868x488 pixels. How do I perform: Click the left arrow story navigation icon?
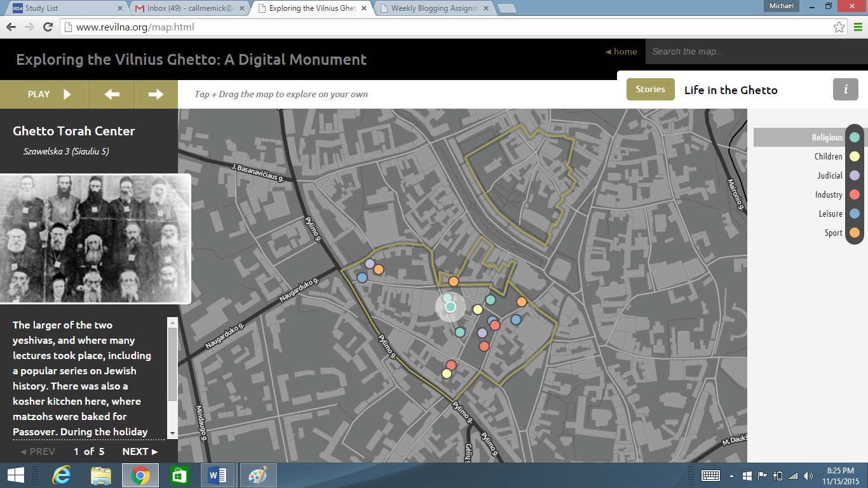pos(112,95)
